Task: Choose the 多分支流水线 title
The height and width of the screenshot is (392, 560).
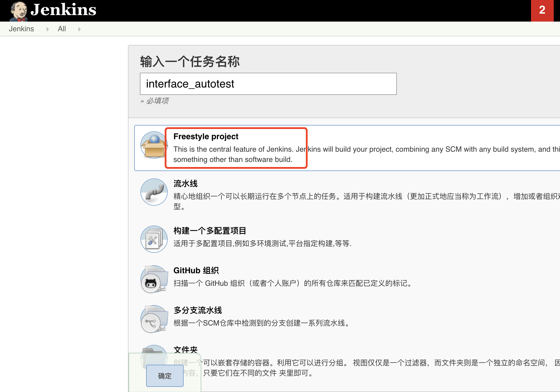Action: [198, 310]
